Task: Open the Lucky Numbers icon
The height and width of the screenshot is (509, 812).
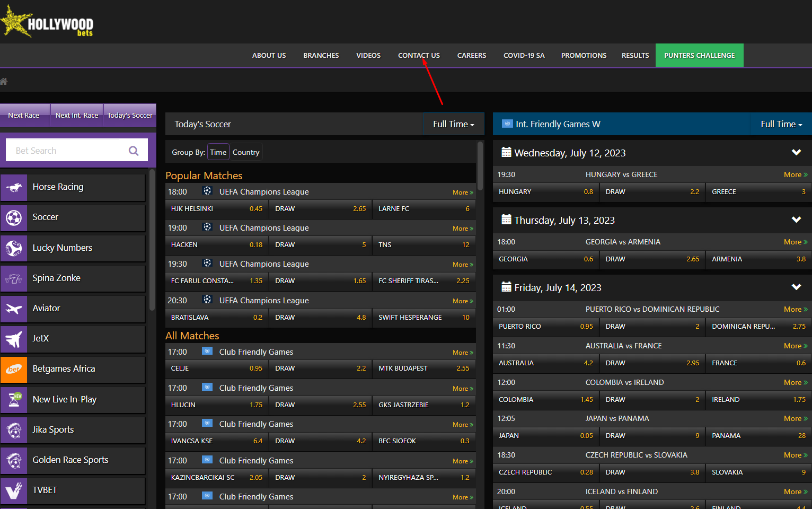Action: 14,248
